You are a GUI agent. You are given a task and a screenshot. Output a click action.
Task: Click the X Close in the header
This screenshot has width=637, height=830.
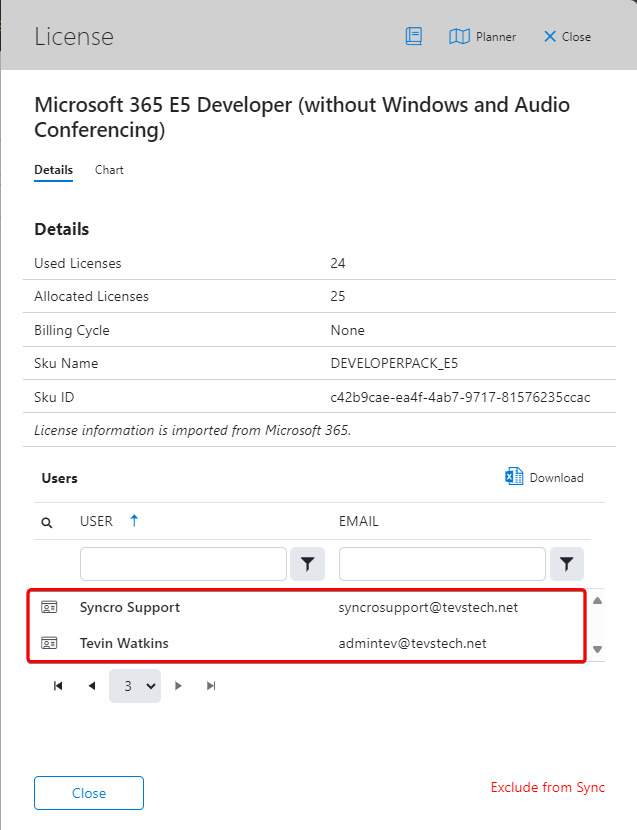tap(567, 37)
